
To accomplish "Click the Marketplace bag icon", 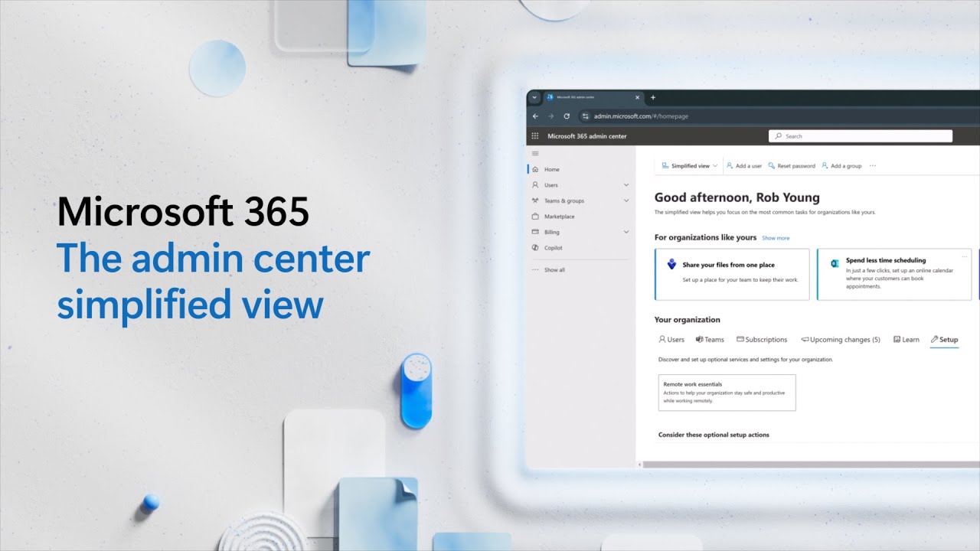I will [535, 217].
